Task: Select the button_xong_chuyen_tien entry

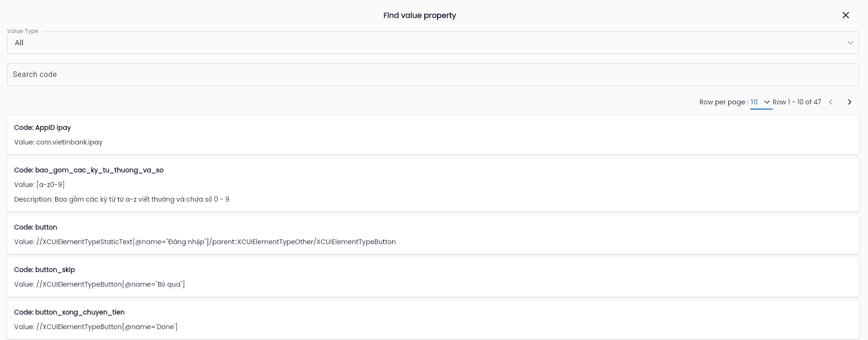Action: pos(433,320)
